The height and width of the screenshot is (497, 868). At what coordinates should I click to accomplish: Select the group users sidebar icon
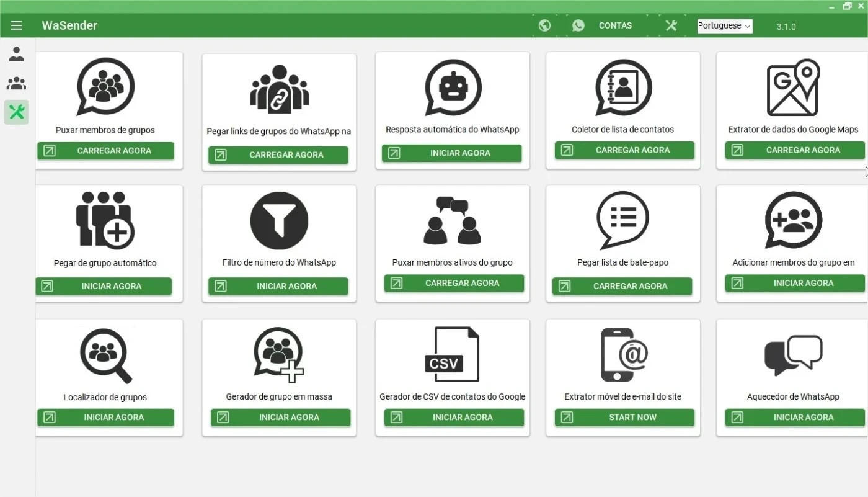16,83
